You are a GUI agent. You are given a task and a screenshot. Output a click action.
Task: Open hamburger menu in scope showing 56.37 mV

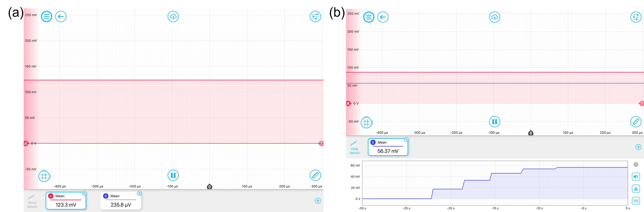coord(369,17)
